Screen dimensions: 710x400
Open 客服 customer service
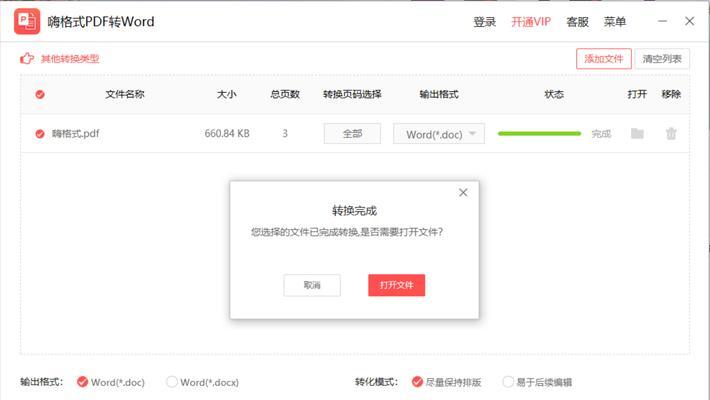pos(577,22)
